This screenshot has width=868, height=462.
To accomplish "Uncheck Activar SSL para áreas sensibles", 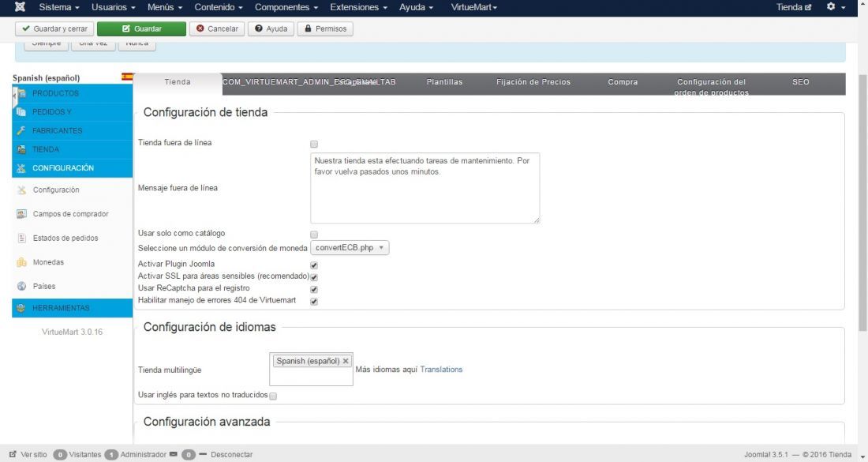I will [x=314, y=277].
